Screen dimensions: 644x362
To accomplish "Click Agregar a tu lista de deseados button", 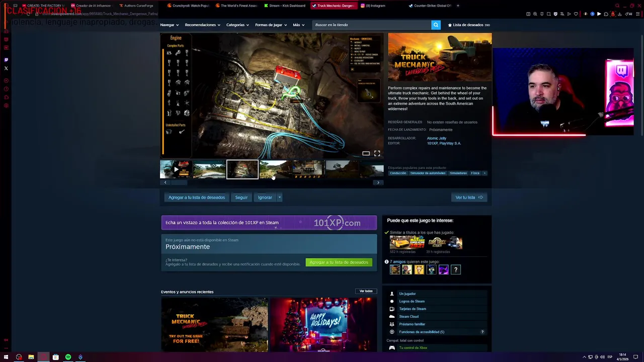I will 197,197.
